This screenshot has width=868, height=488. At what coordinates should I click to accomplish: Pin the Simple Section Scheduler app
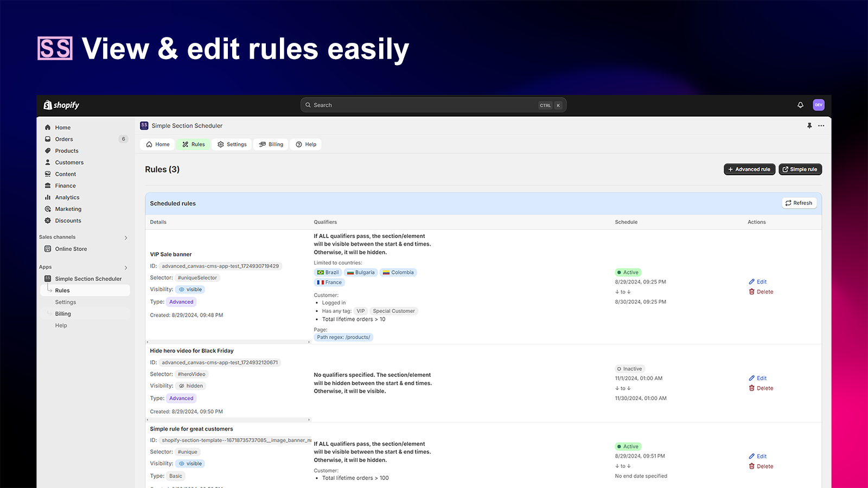(x=809, y=126)
